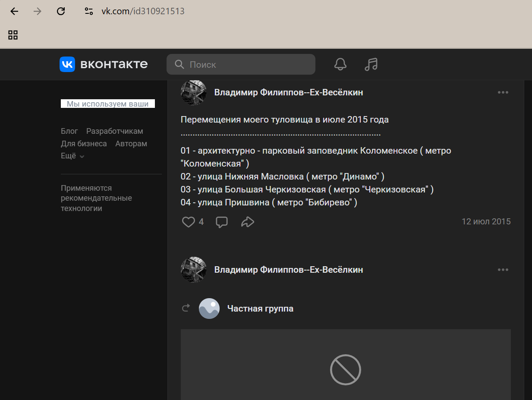
Task: Open the Блог footer link
Action: 69,131
